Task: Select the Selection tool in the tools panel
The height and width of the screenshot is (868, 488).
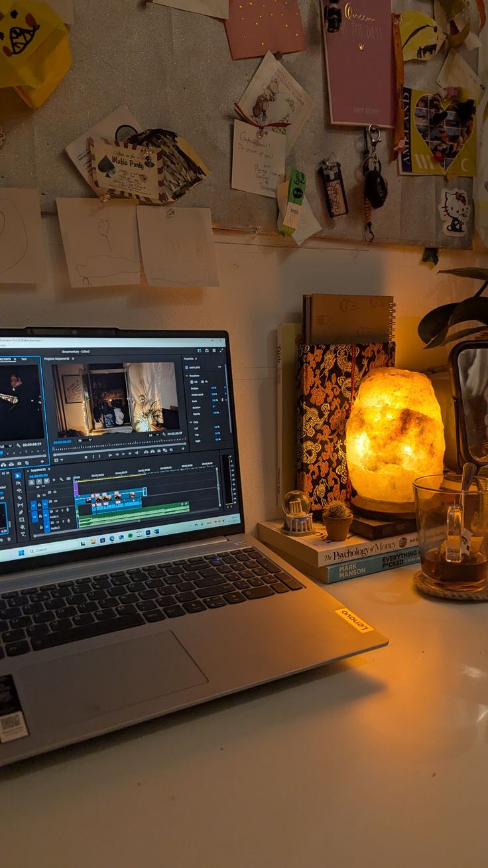Action: click(x=18, y=476)
